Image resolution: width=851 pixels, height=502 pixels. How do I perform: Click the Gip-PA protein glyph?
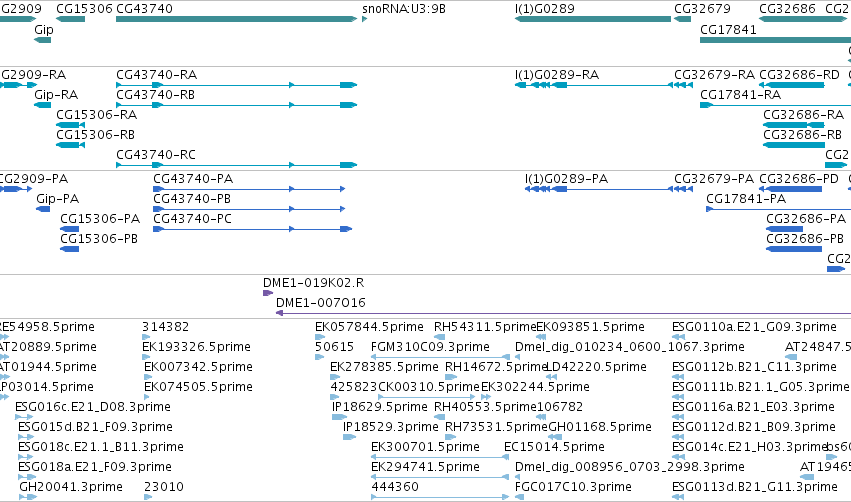[43, 209]
